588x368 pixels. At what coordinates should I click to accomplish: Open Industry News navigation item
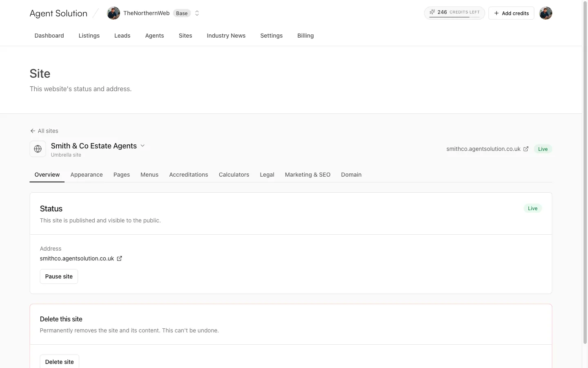226,36
